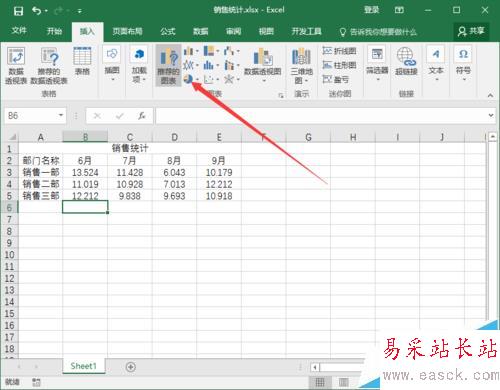
Task: Insert a combo chart
Action: tap(229, 65)
